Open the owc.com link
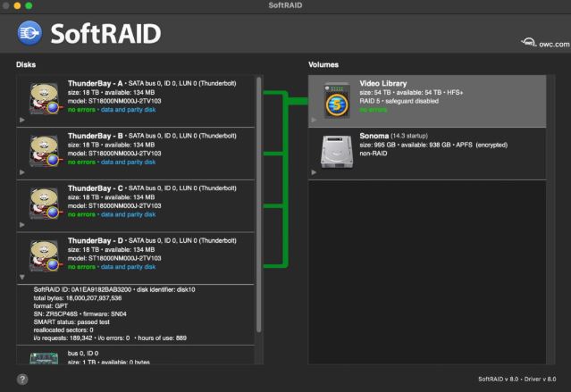The width and height of the screenshot is (571, 392). tap(545, 43)
